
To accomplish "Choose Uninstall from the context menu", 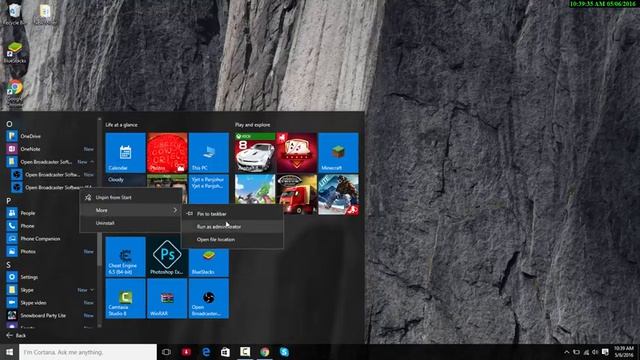I will [x=131, y=223].
